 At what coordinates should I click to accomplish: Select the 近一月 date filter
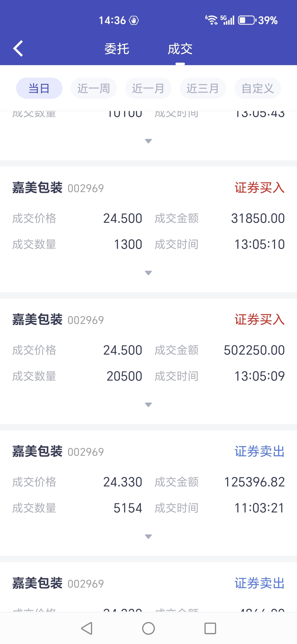(148, 88)
